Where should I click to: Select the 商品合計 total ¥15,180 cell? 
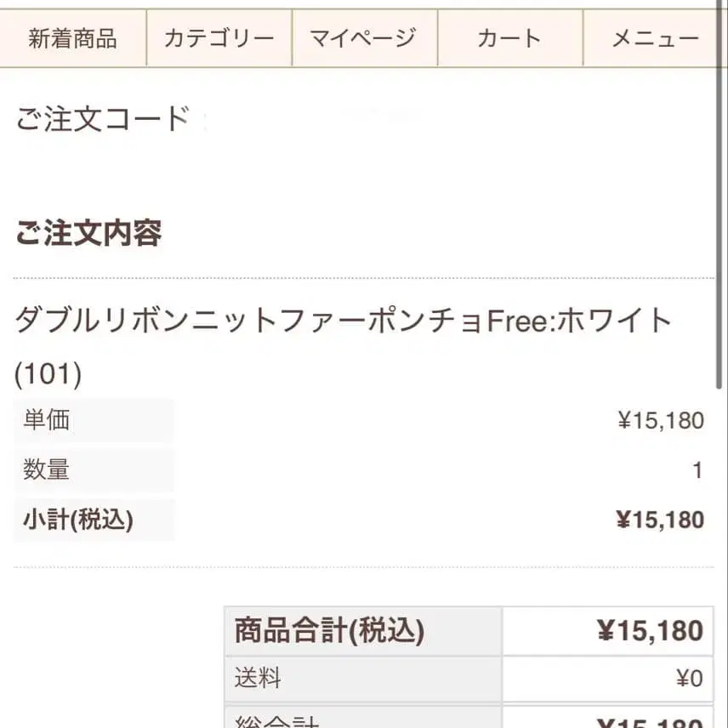coord(650,631)
